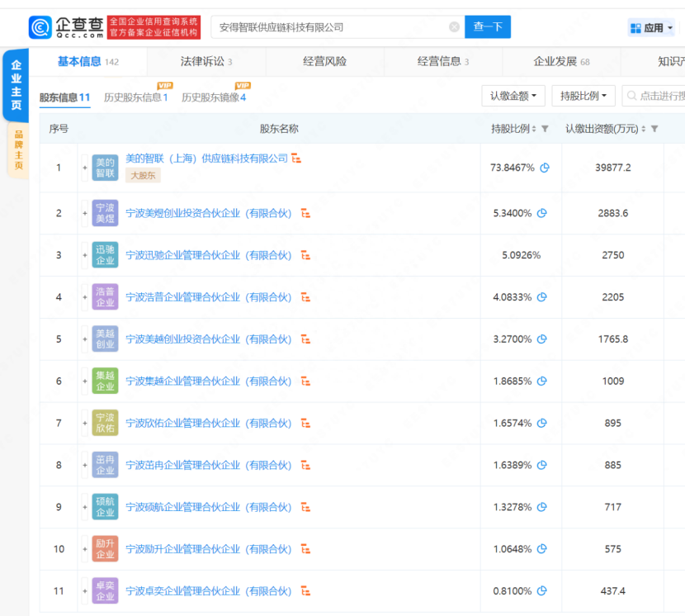
Task: Click pie chart icon beside 1.3278%
Action: tap(541, 507)
